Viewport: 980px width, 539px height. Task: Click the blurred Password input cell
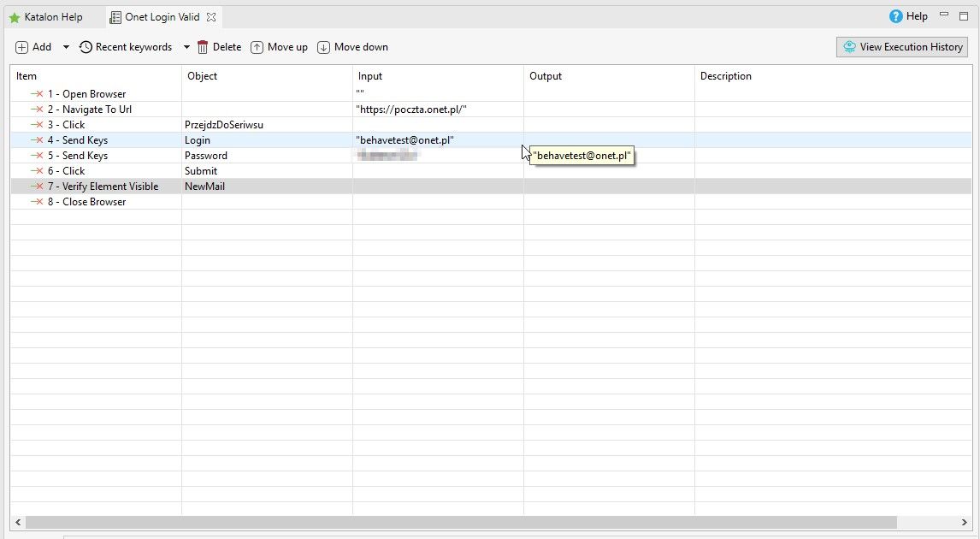(388, 156)
